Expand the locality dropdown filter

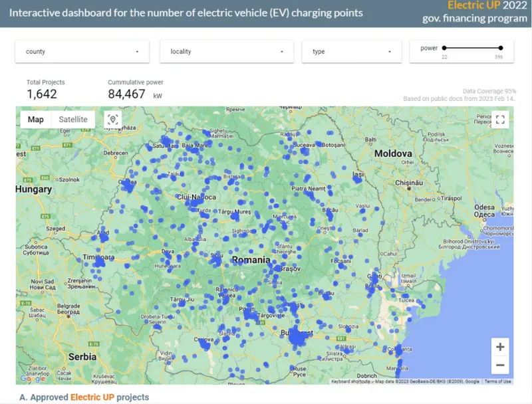tap(227, 51)
